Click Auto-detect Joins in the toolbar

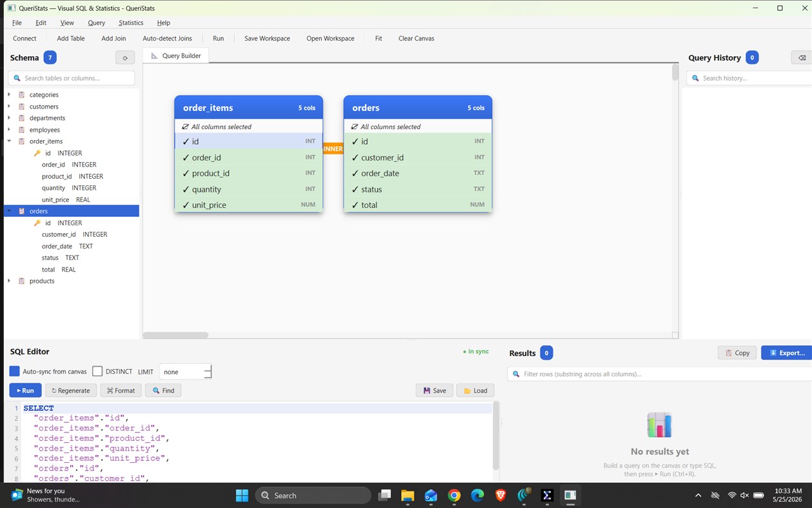(x=167, y=38)
